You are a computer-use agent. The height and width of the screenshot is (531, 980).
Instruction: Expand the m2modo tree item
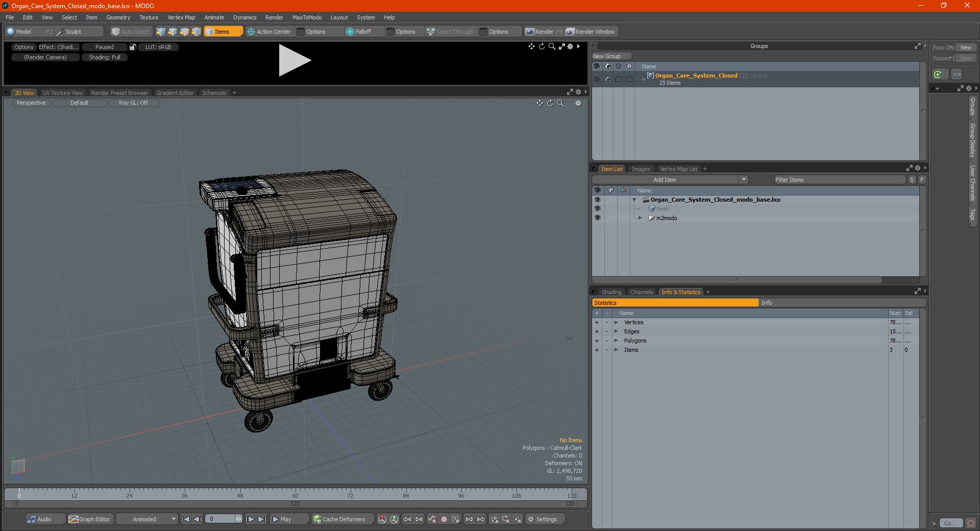[640, 218]
